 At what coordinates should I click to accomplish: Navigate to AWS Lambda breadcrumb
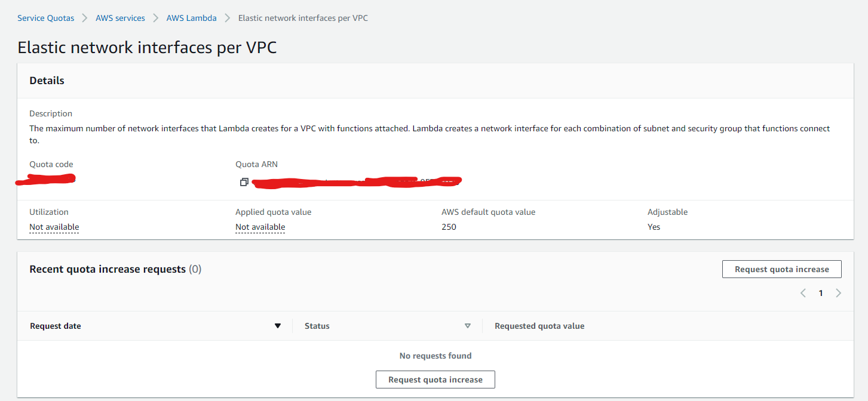[x=192, y=18]
